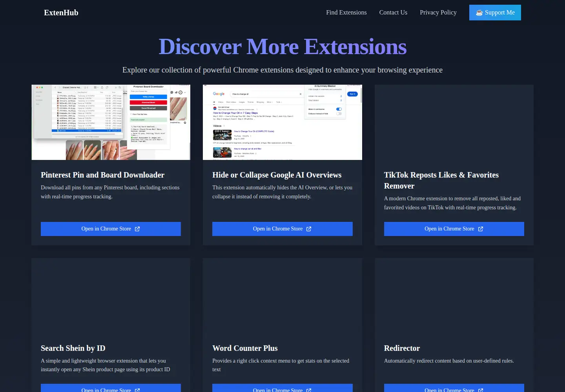565x392 pixels.
Task: Select the "Search Shein by ID" title
Action: click(x=73, y=348)
